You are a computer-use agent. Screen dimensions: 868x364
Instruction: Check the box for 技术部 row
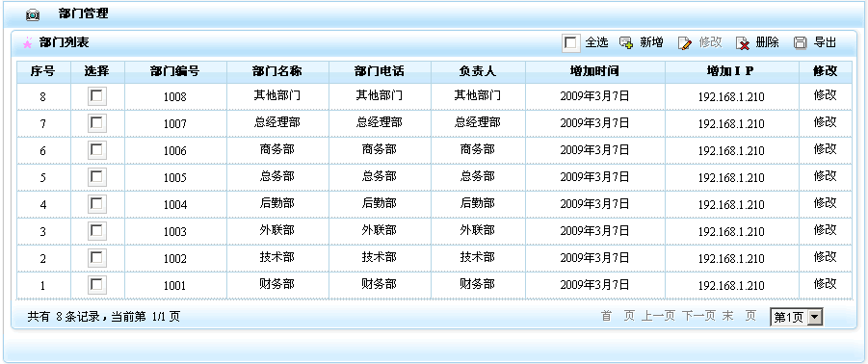(97, 258)
